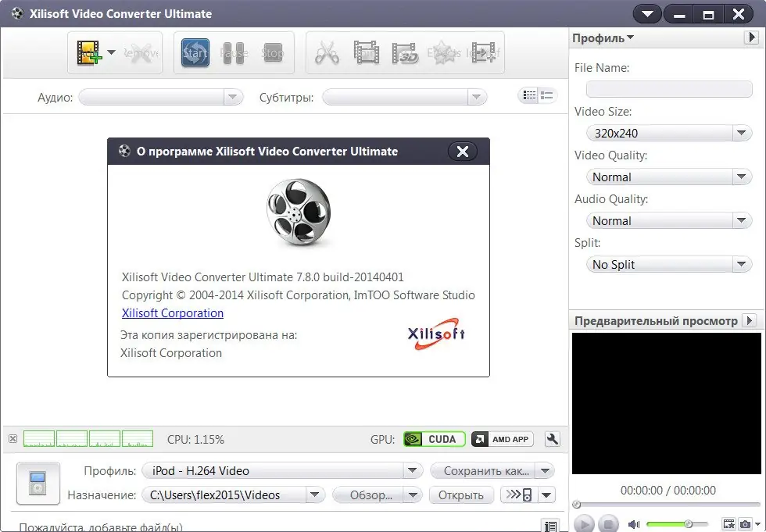Open the Add File dropdown arrow
This screenshot has height=532, width=766.
coord(111,52)
